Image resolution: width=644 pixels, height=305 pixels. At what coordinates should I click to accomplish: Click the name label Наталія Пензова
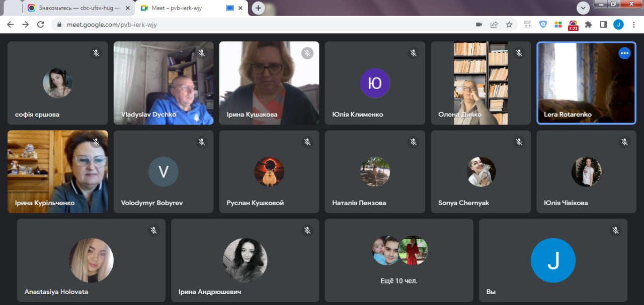359,203
